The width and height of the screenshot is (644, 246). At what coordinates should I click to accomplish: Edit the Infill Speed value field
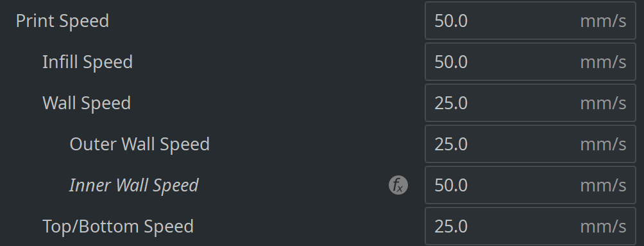click(x=530, y=62)
